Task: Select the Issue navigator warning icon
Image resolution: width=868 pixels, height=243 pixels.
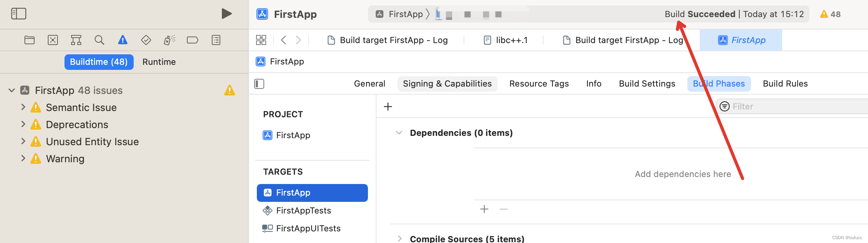Action: (122, 40)
